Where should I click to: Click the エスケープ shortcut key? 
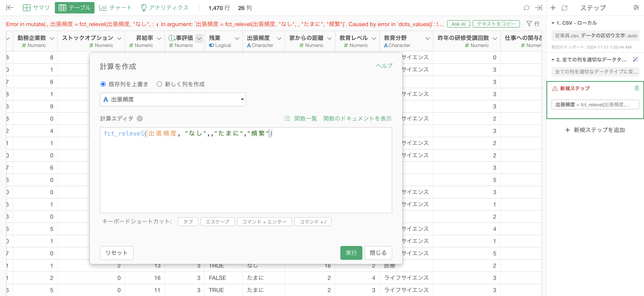(x=217, y=222)
